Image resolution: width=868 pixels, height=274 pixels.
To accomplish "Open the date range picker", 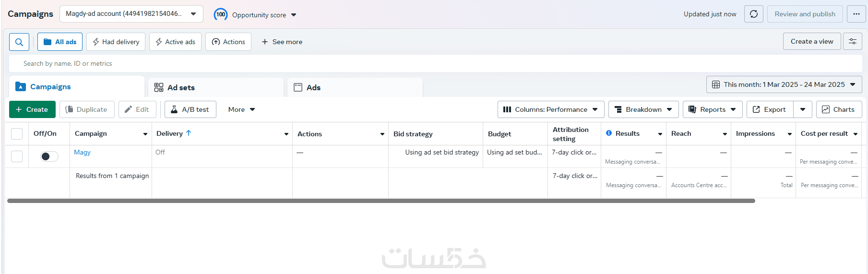I will pos(784,84).
